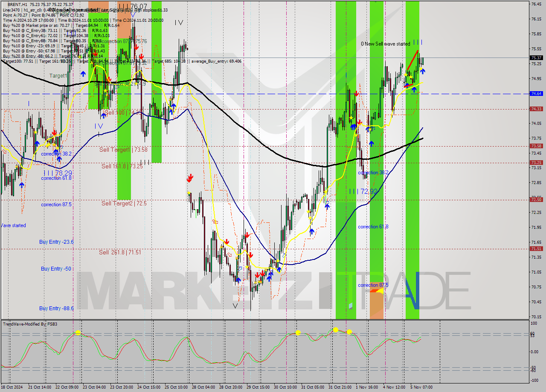Select the 'Sell Target2 | 72.5' label

pos(124,203)
